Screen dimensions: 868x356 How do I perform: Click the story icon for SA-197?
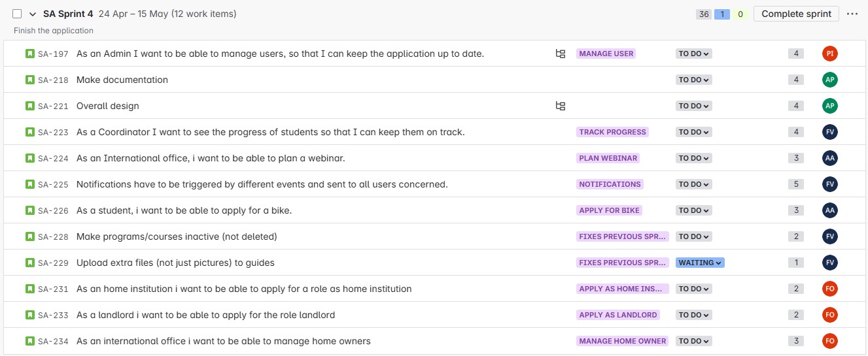click(x=29, y=54)
